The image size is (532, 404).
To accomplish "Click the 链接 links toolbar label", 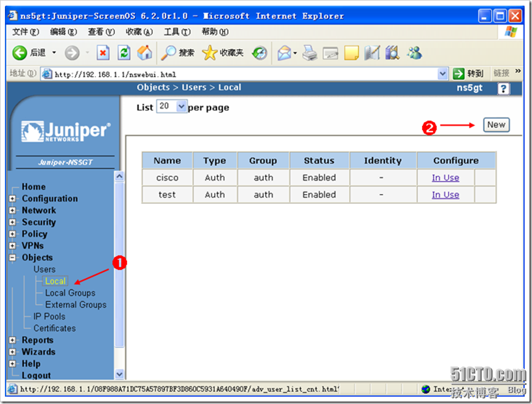I will pos(501,73).
